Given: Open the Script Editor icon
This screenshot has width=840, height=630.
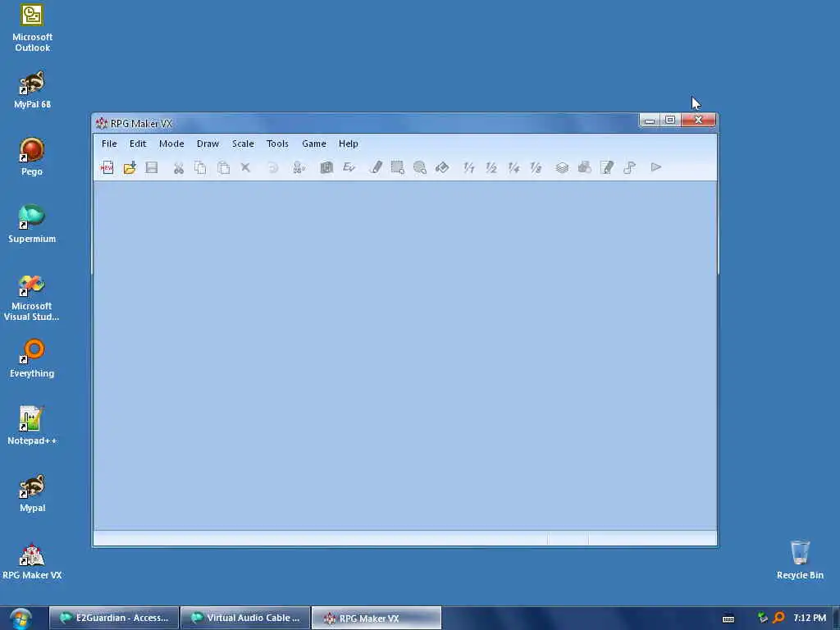Looking at the screenshot, I should (x=607, y=167).
